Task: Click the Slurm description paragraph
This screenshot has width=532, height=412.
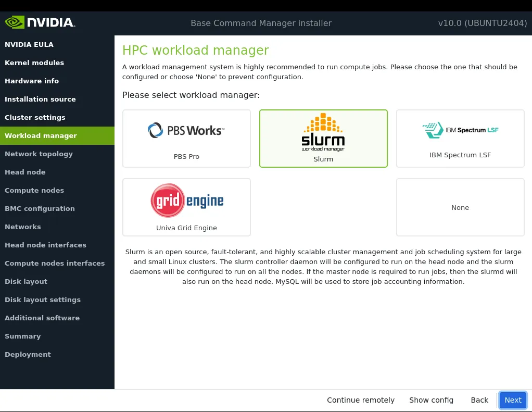Action: pos(323,267)
